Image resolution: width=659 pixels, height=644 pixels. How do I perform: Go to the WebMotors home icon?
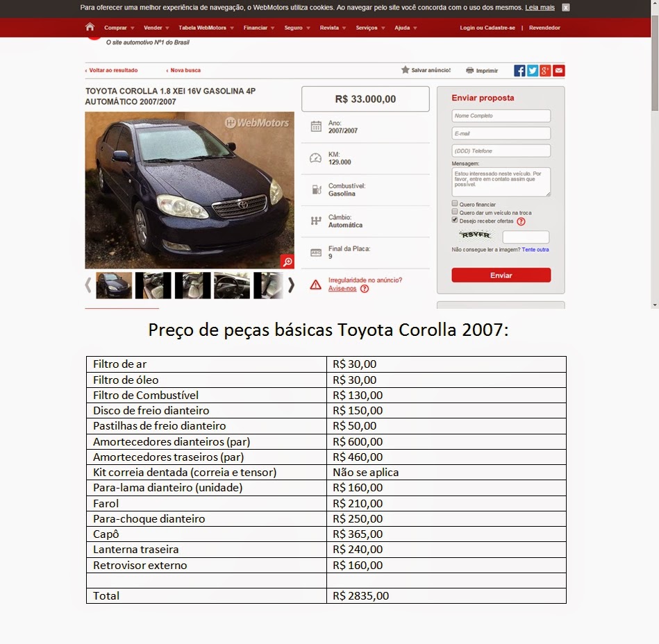[90, 27]
